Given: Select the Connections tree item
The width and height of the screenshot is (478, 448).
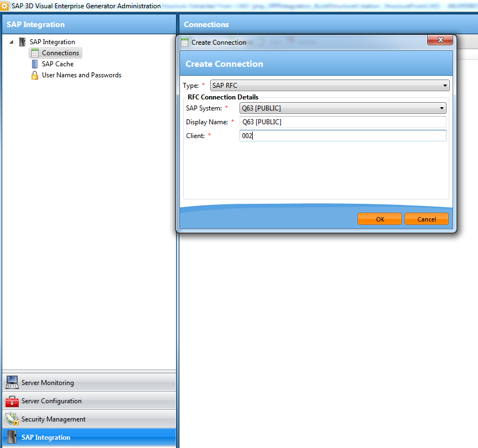Looking at the screenshot, I should coord(60,53).
